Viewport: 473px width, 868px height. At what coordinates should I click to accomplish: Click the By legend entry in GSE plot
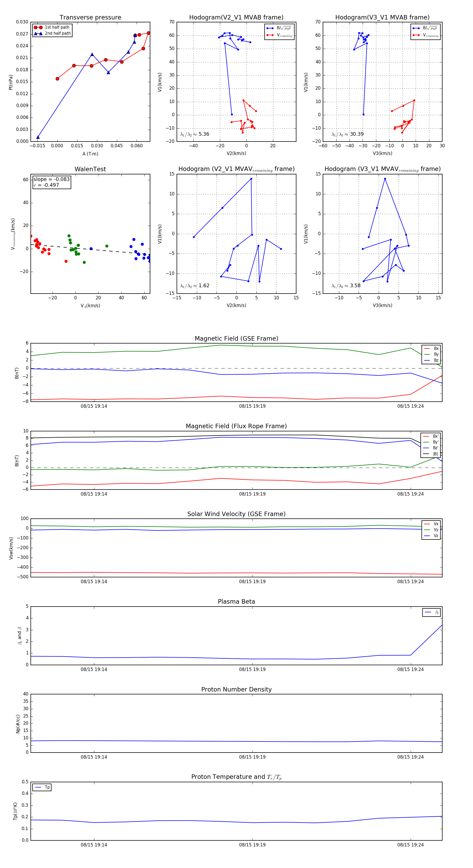(x=431, y=355)
